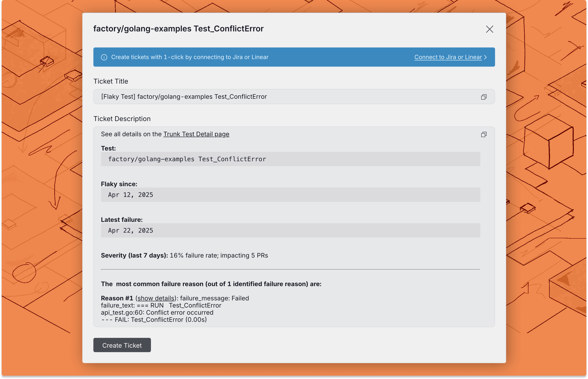Copy the ticket description to clipboard

pyautogui.click(x=484, y=134)
